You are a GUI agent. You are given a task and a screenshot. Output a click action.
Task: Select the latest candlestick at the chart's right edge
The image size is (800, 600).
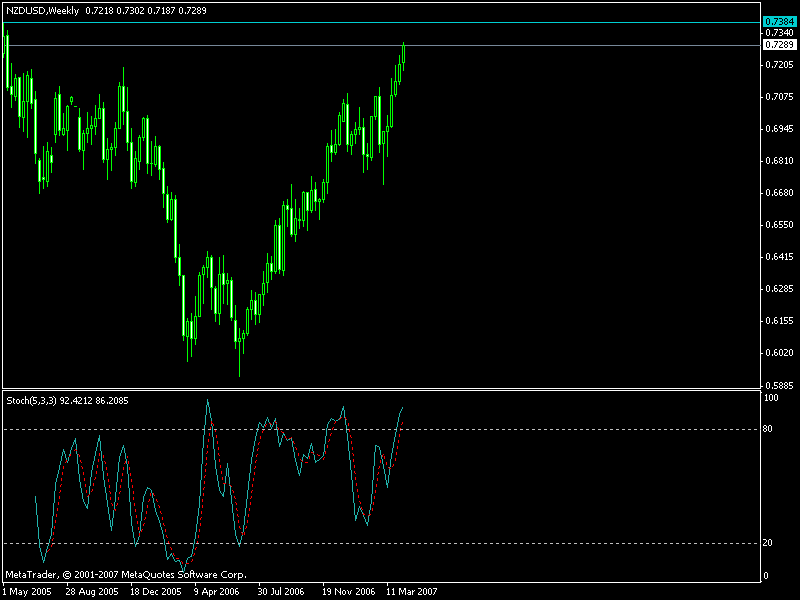pos(404,54)
